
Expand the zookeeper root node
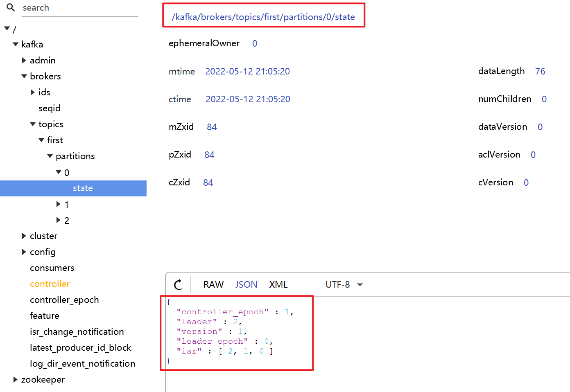(x=16, y=379)
